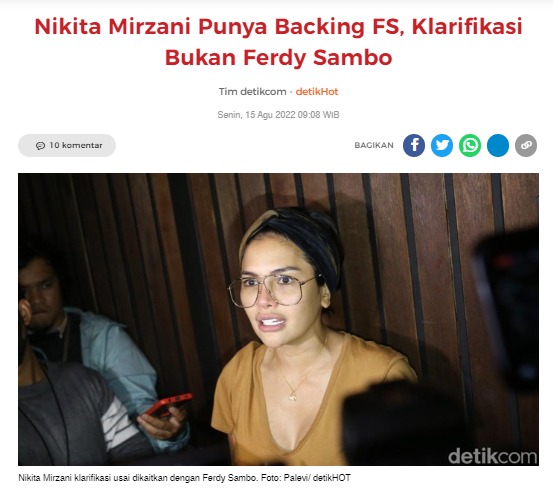Open the detikHot category link

tap(317, 92)
